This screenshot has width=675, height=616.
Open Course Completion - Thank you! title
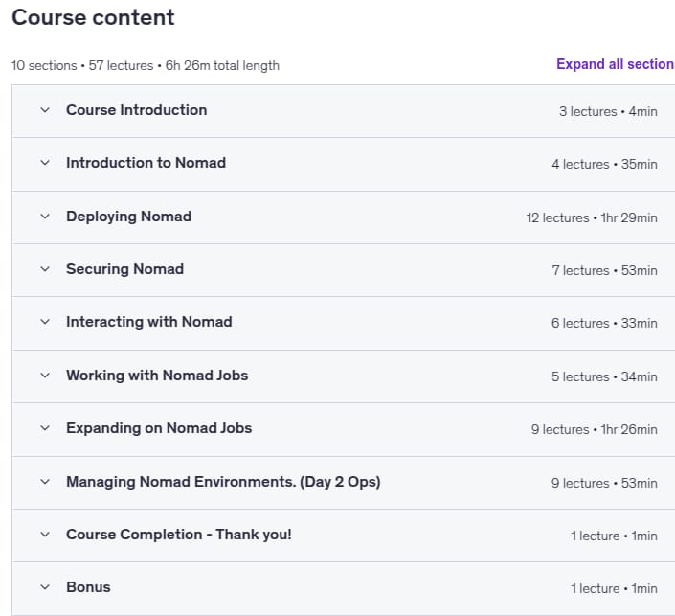tap(179, 535)
